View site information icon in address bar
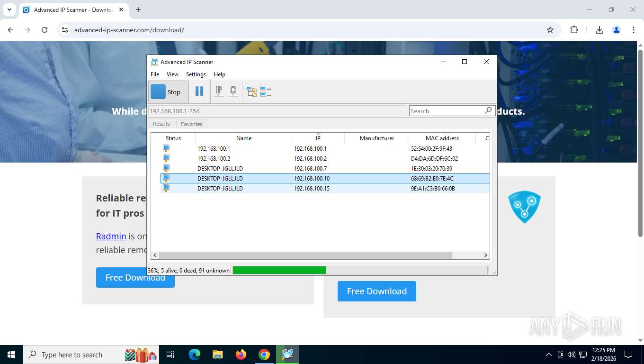This screenshot has height=364, width=644. coord(65,30)
